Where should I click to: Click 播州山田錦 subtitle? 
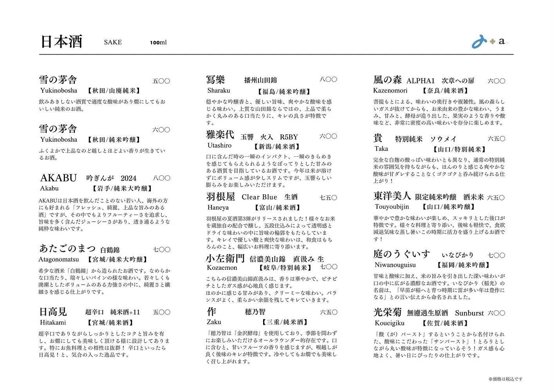pyautogui.click(x=260, y=80)
